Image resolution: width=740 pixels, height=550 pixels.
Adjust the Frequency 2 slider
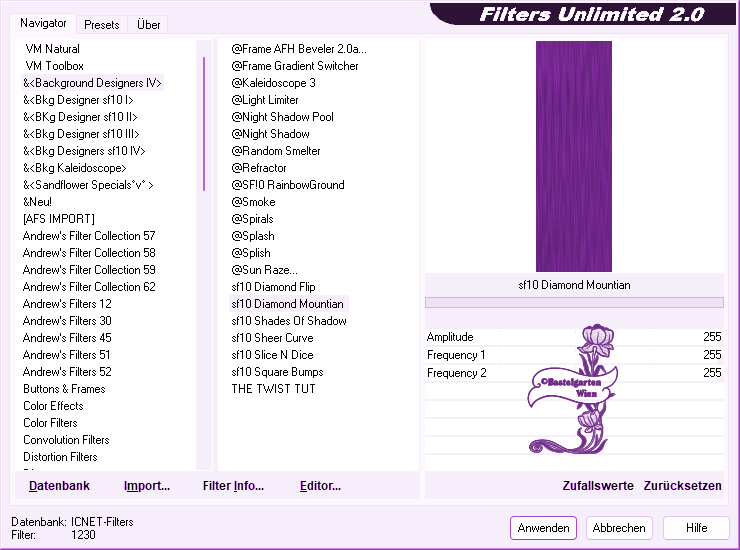click(x=574, y=373)
